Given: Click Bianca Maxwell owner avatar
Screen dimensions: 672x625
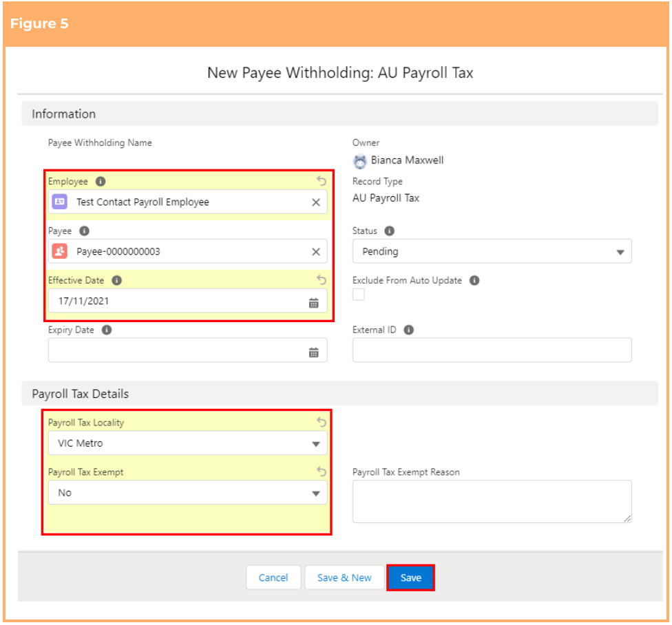Looking at the screenshot, I should tap(360, 161).
